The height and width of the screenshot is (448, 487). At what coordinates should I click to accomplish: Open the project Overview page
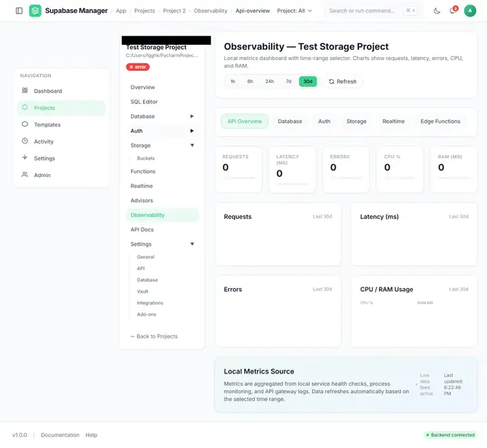tap(162, 87)
